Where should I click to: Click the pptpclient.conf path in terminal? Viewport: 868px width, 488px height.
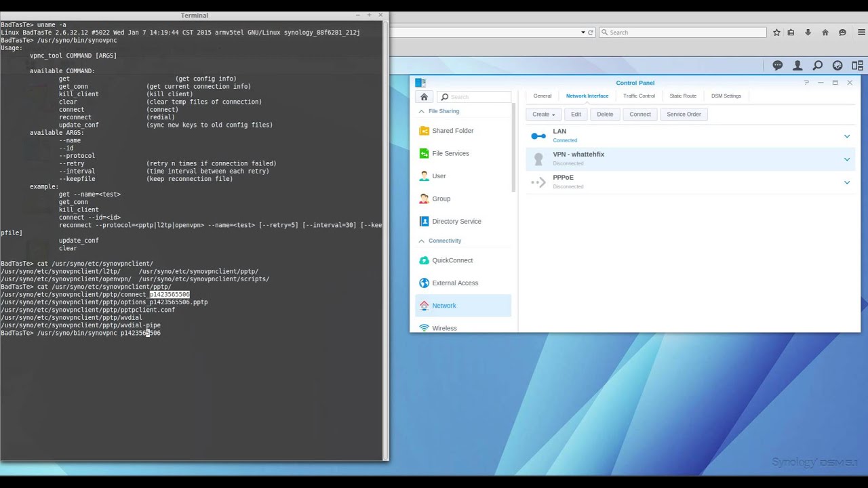click(x=88, y=310)
